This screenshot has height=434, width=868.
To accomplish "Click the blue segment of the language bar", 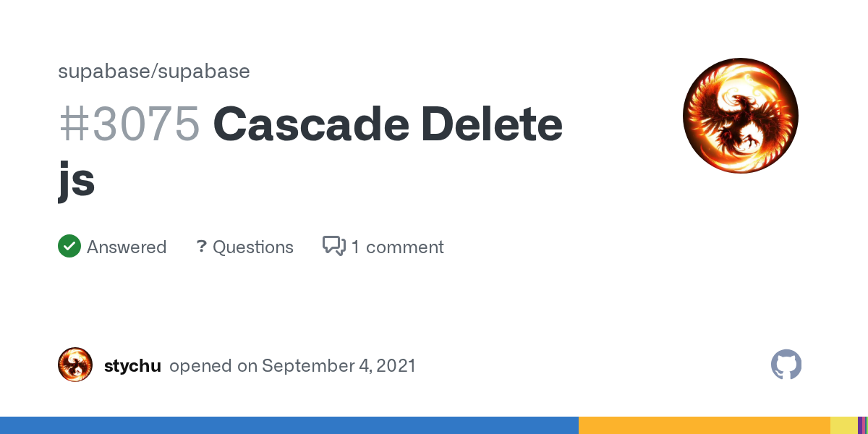I will [x=289, y=425].
